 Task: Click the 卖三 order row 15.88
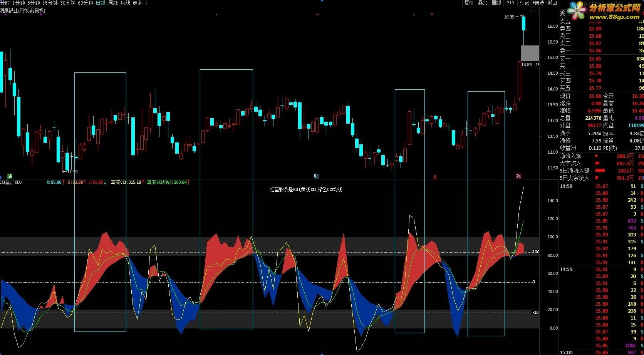click(x=601, y=36)
